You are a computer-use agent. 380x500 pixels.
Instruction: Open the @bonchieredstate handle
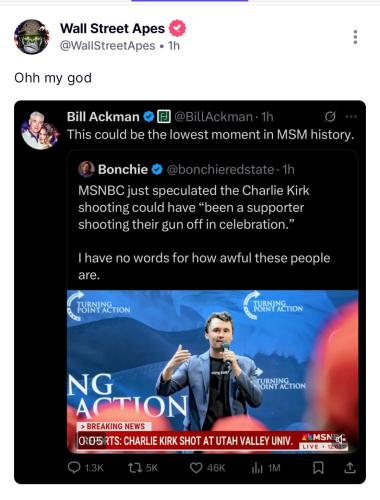[220, 170]
